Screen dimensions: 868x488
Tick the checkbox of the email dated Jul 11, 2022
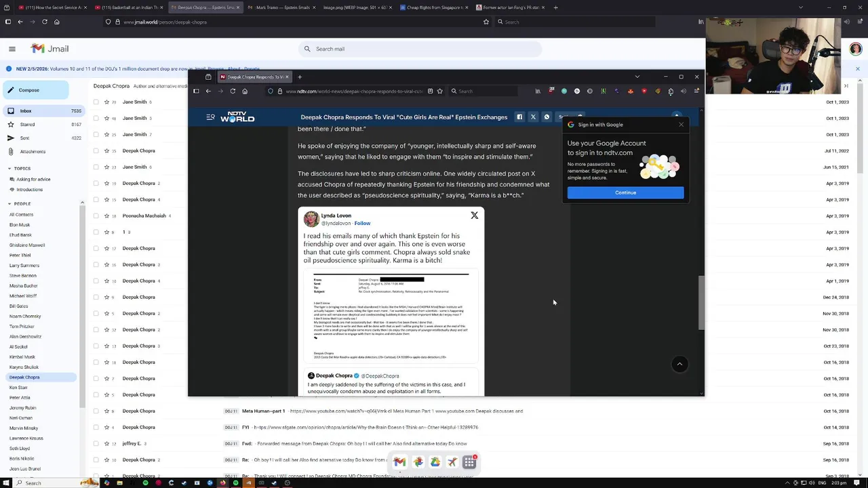(x=96, y=150)
